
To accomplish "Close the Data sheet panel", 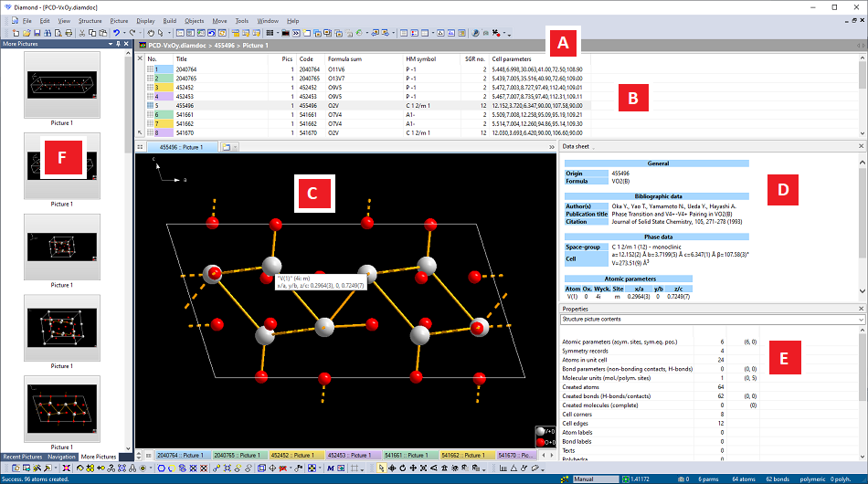I will tap(862, 146).
